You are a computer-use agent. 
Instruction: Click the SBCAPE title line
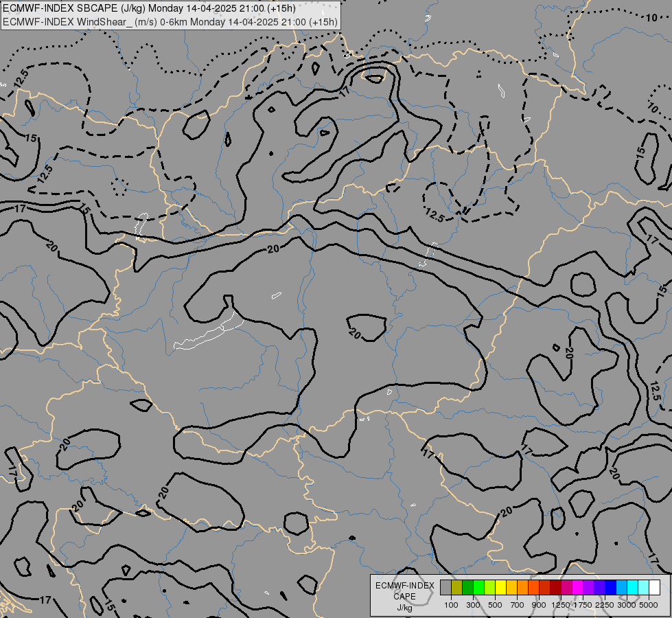click(149, 8)
